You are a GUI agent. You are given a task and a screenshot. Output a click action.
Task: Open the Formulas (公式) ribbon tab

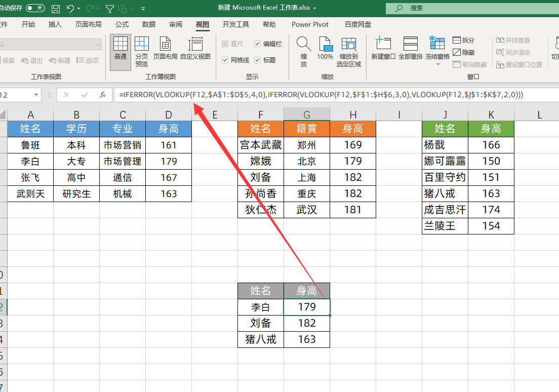click(x=122, y=24)
